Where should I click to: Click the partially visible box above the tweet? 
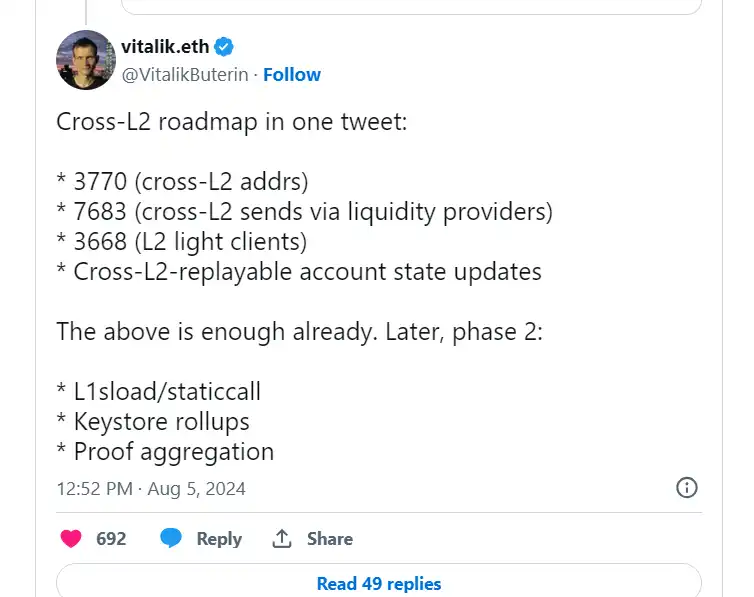410,6
